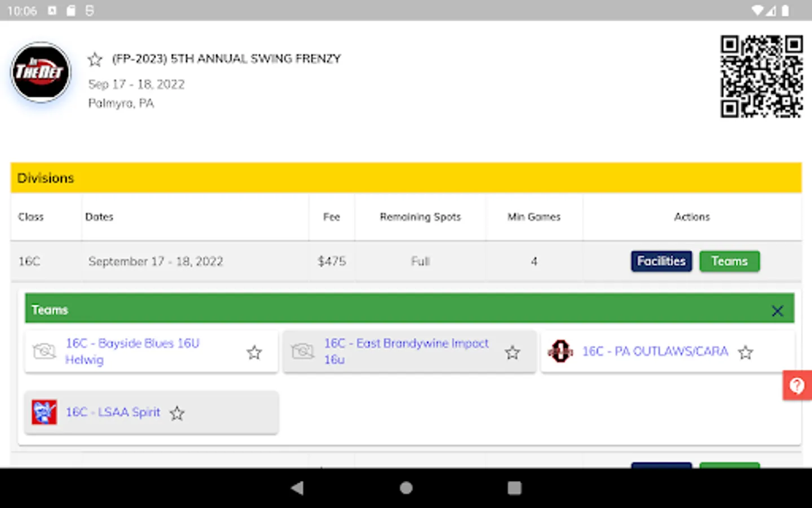Close the Teams panel with the X
The height and width of the screenshot is (508, 812).
coord(777,311)
